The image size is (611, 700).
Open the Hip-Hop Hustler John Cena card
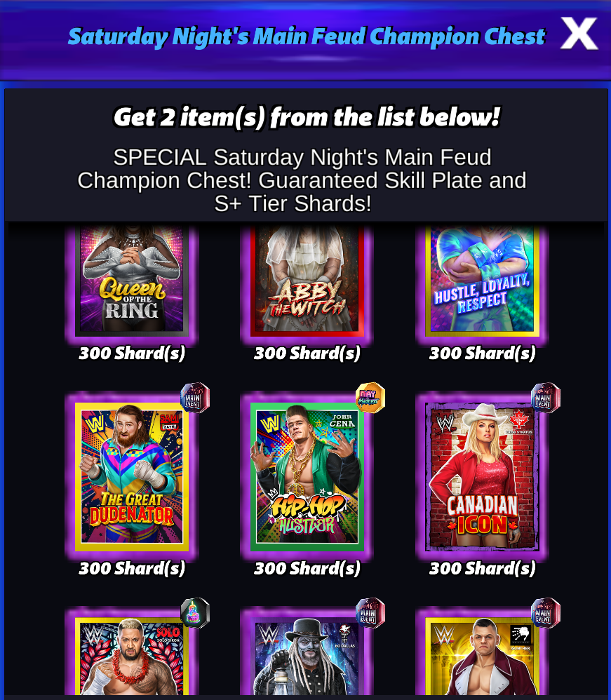pyautogui.click(x=307, y=477)
